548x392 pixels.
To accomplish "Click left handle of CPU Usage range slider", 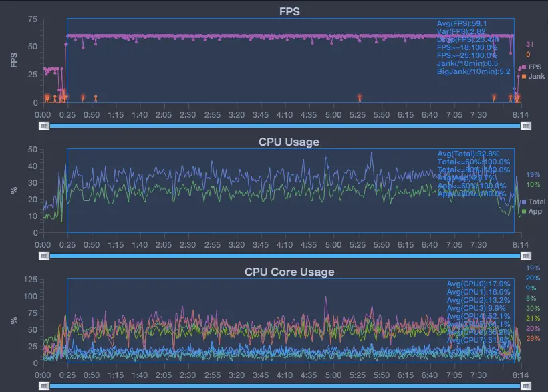I will tap(44, 256).
